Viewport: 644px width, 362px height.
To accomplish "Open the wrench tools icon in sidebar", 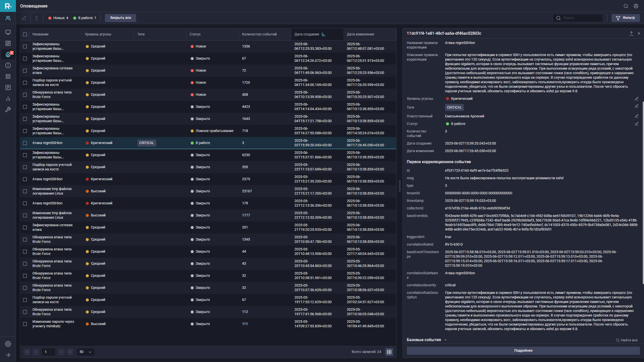I will [8, 110].
